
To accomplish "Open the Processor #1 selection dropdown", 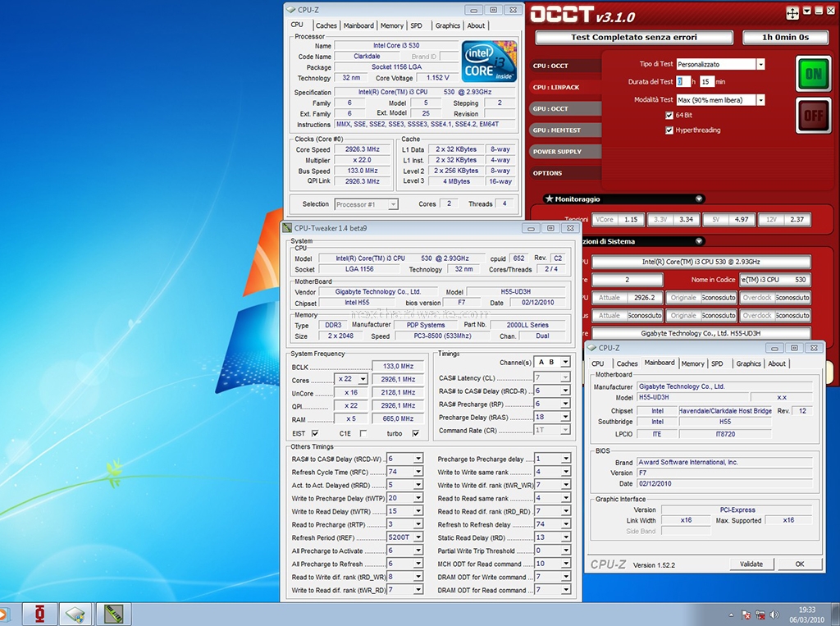I will 393,204.
